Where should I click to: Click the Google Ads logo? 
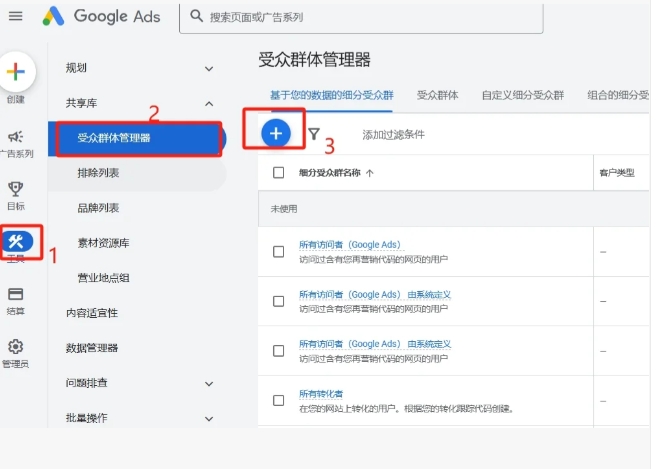[x=102, y=16]
